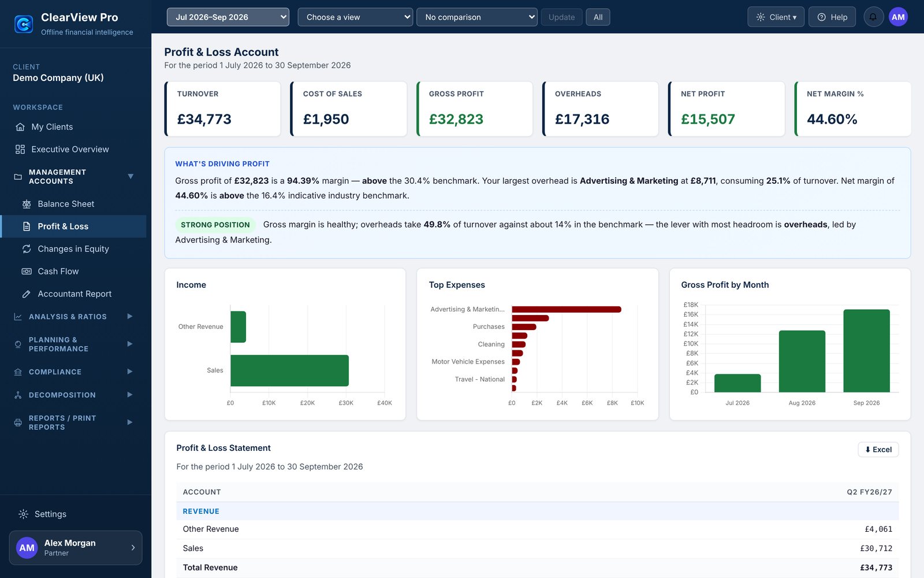Screen dimensions: 924x578
Task: Click the Planning & Performance lightbulb icon
Action: click(18, 344)
